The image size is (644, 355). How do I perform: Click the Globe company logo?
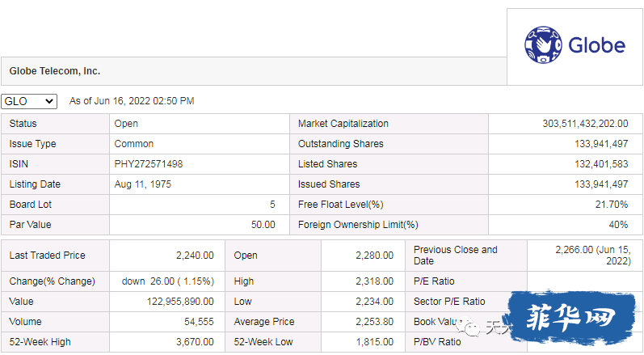point(575,45)
